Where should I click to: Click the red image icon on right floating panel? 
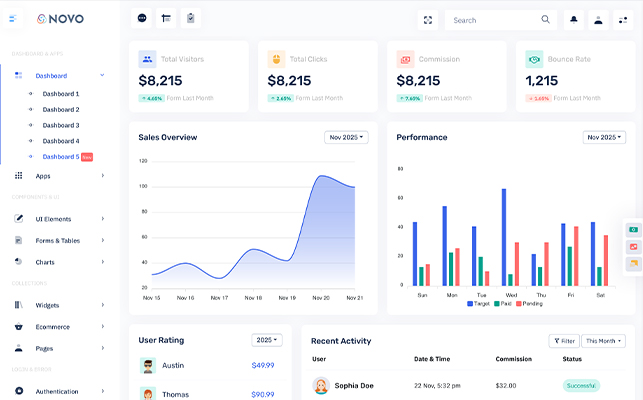tap(633, 246)
